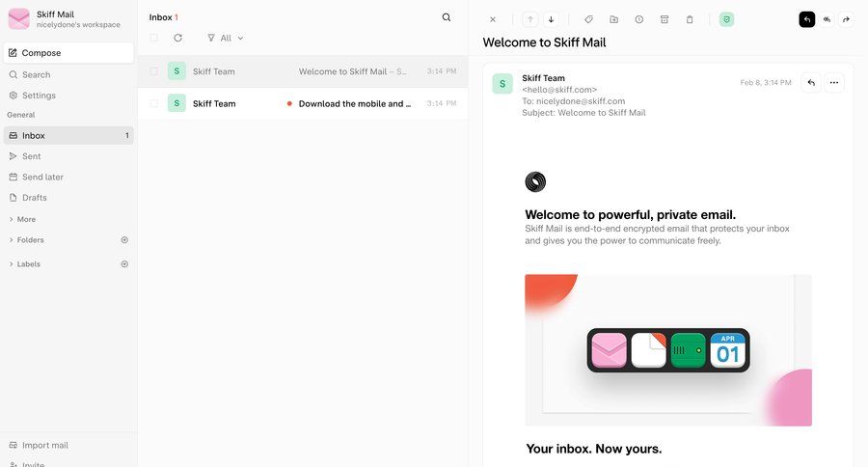Viewport: 868px width, 467px height.
Task: Open Compose new message
Action: tap(68, 53)
